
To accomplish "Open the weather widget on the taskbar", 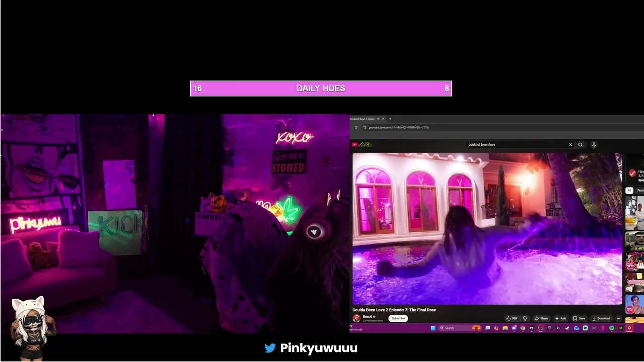I will pyautogui.click(x=356, y=328).
